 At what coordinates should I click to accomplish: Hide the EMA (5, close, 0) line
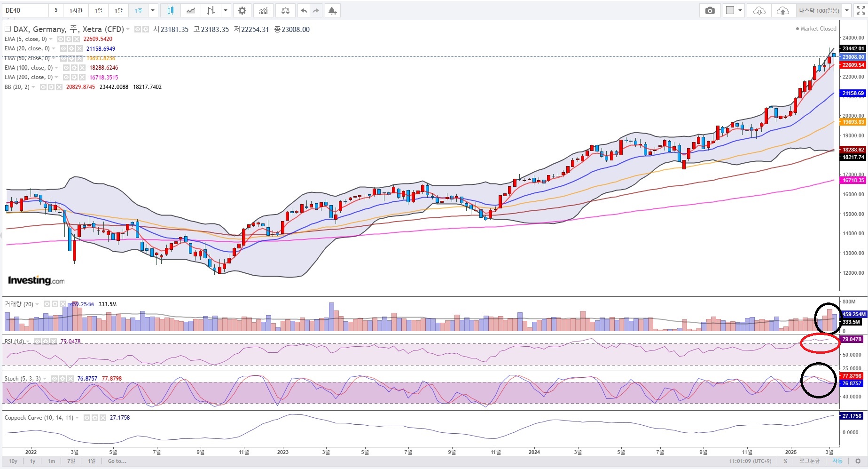tap(60, 39)
